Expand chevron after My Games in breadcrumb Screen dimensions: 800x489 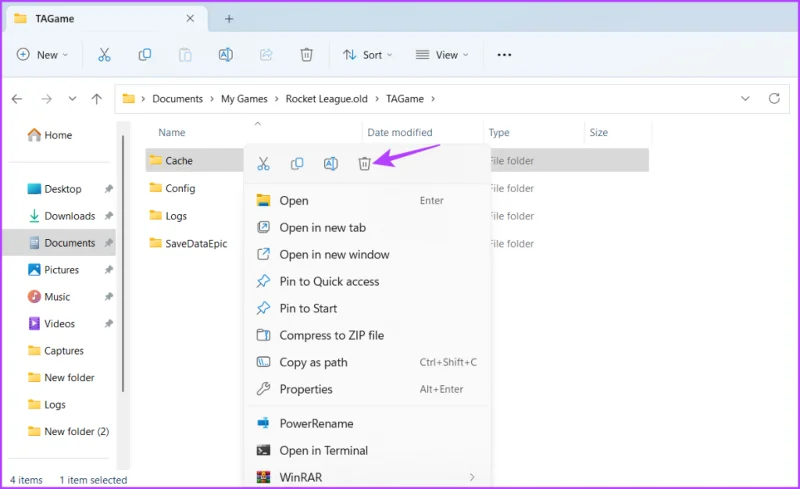tap(277, 99)
